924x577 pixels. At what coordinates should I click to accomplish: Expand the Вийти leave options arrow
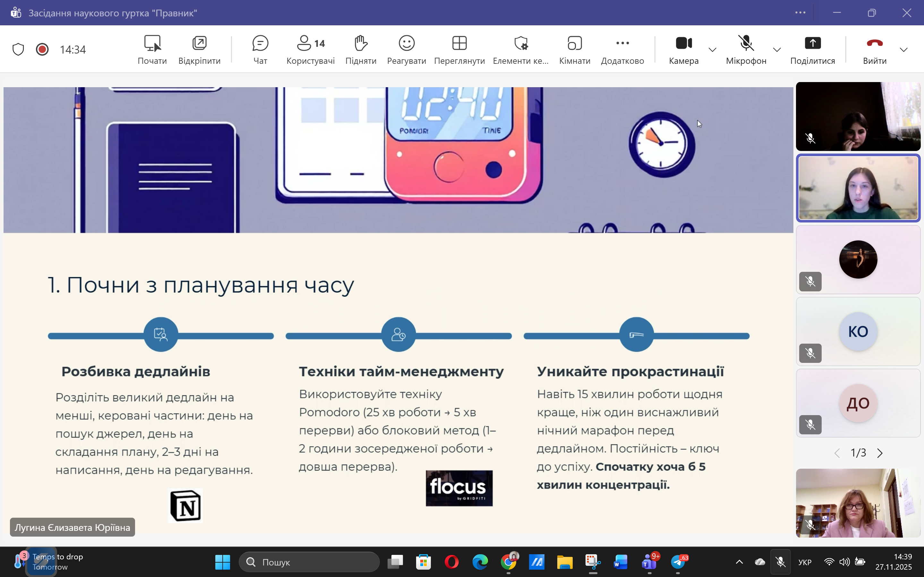point(903,50)
